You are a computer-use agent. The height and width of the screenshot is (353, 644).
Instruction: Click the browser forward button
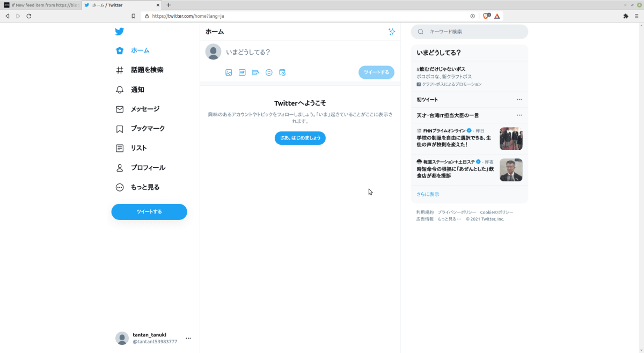[x=18, y=16]
